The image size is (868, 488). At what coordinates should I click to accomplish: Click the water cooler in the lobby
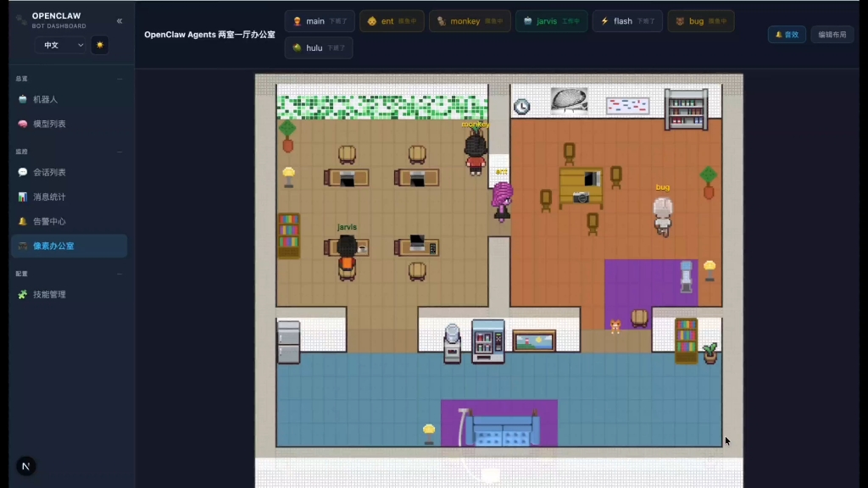(x=453, y=344)
